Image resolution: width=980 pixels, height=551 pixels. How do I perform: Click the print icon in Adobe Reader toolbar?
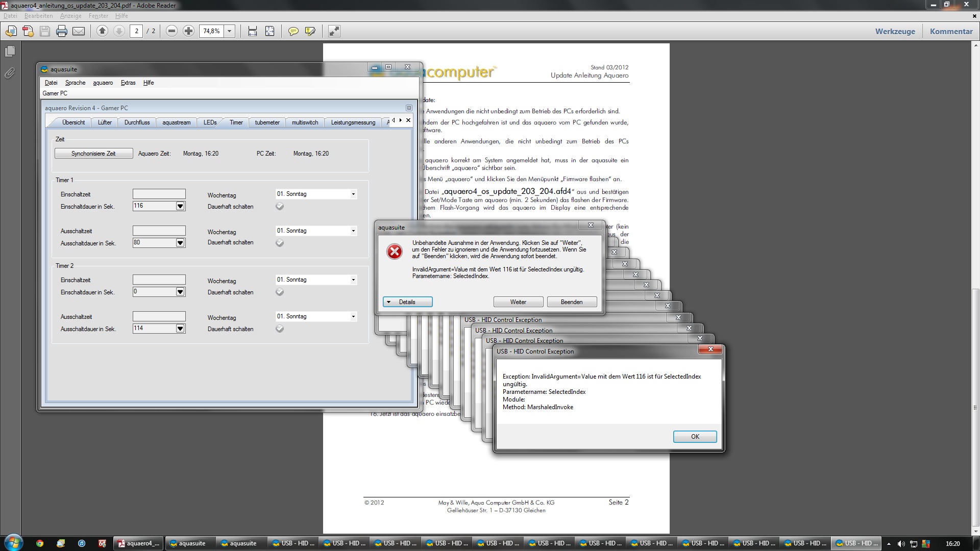62,31
